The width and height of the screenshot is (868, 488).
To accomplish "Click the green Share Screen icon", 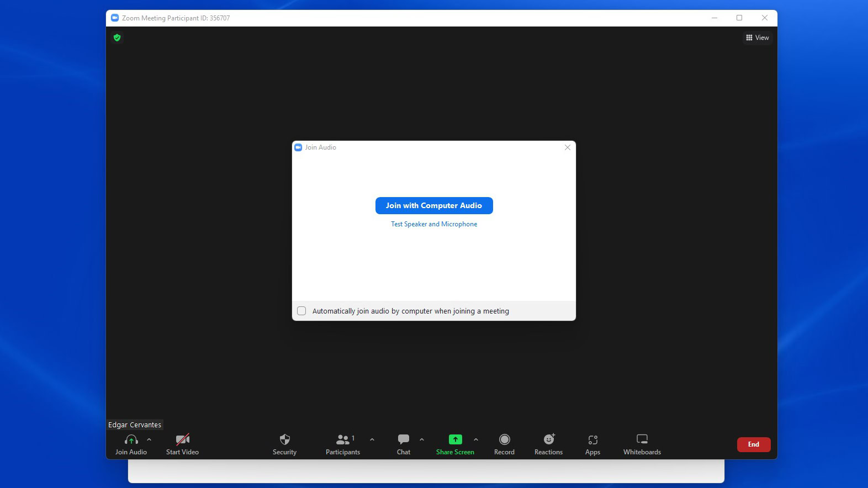I will click(x=456, y=439).
